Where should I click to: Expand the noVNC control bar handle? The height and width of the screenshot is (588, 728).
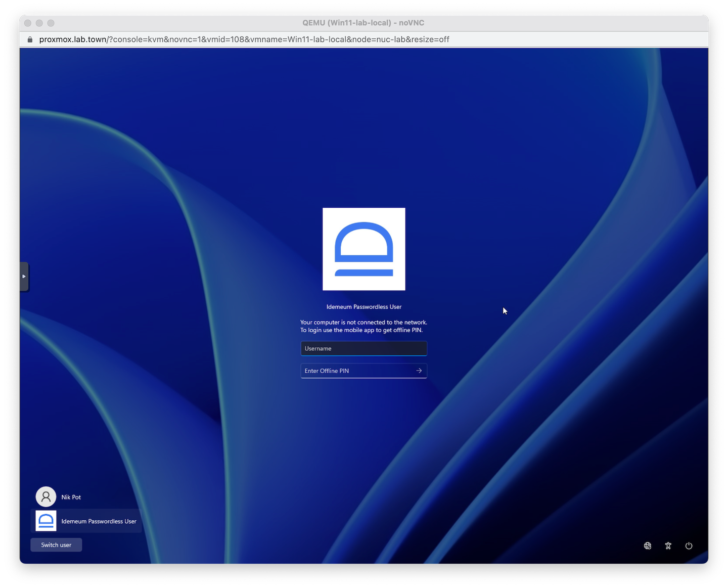pos(24,277)
